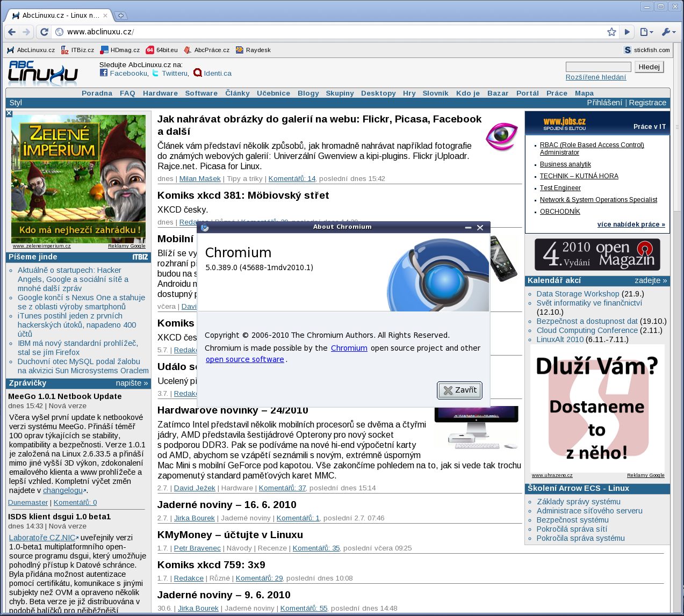The image size is (684, 616).
Task: Open the Business analytik job link
Action: [565, 164]
